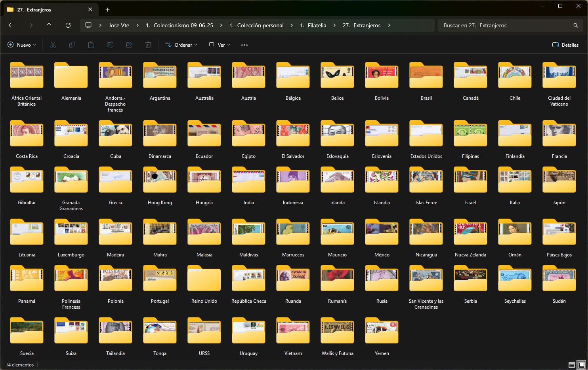Switch to details list view in status bar
Screen dimensions: 588x370
[x=571, y=364]
